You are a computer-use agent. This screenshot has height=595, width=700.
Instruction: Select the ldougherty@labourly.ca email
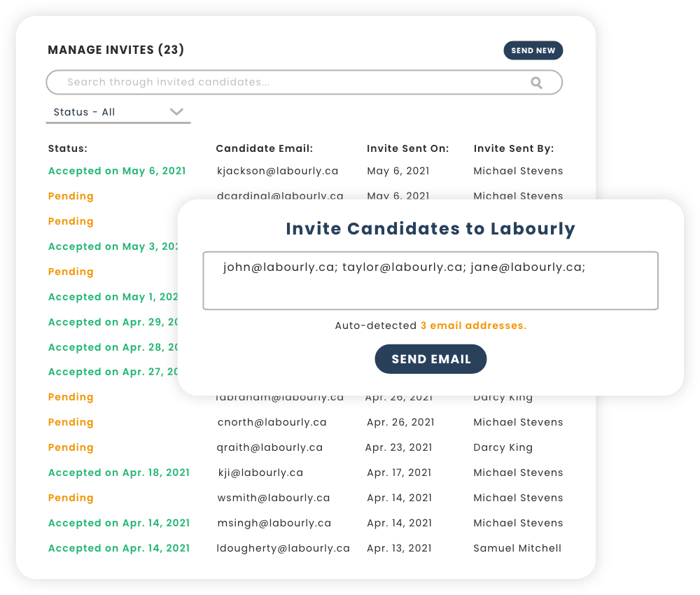pyautogui.click(x=283, y=548)
